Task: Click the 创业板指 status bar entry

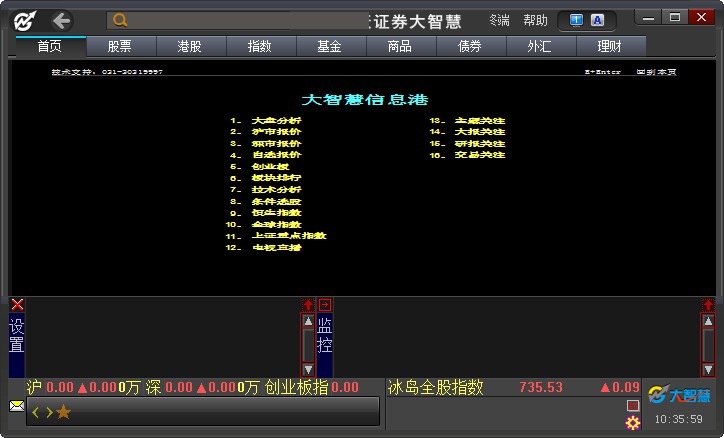Action: (x=312, y=387)
